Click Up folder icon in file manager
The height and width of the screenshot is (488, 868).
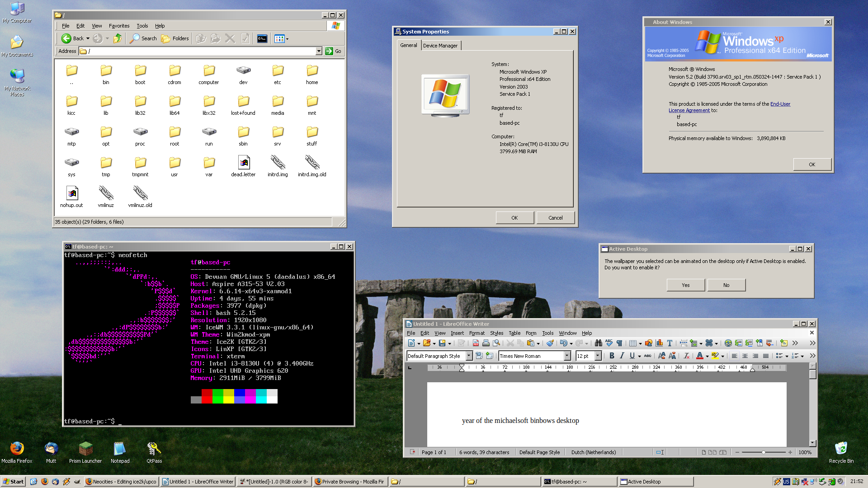[118, 38]
